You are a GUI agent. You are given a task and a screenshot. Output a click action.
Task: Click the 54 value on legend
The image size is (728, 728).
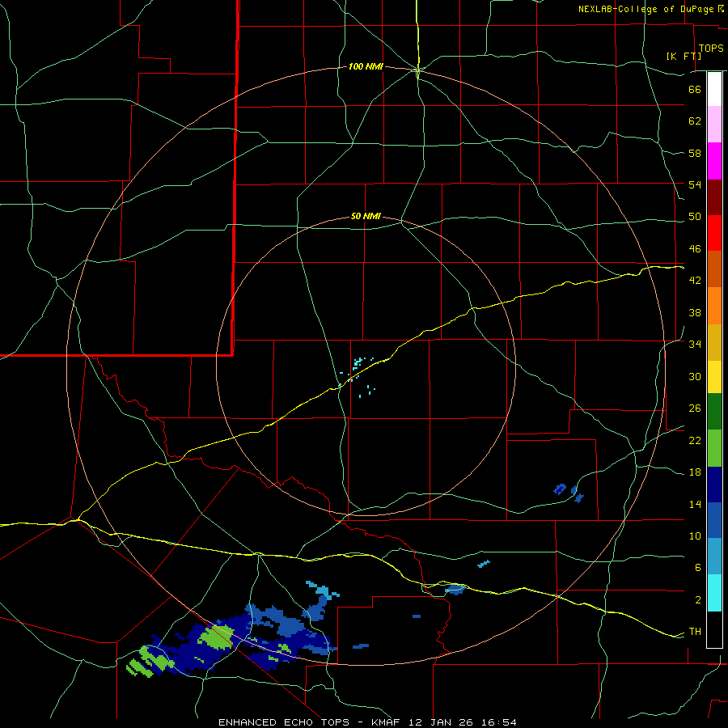[695, 184]
